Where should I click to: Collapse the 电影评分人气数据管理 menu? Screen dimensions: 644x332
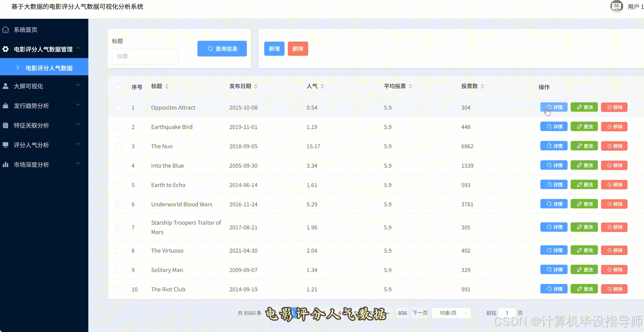click(78, 48)
